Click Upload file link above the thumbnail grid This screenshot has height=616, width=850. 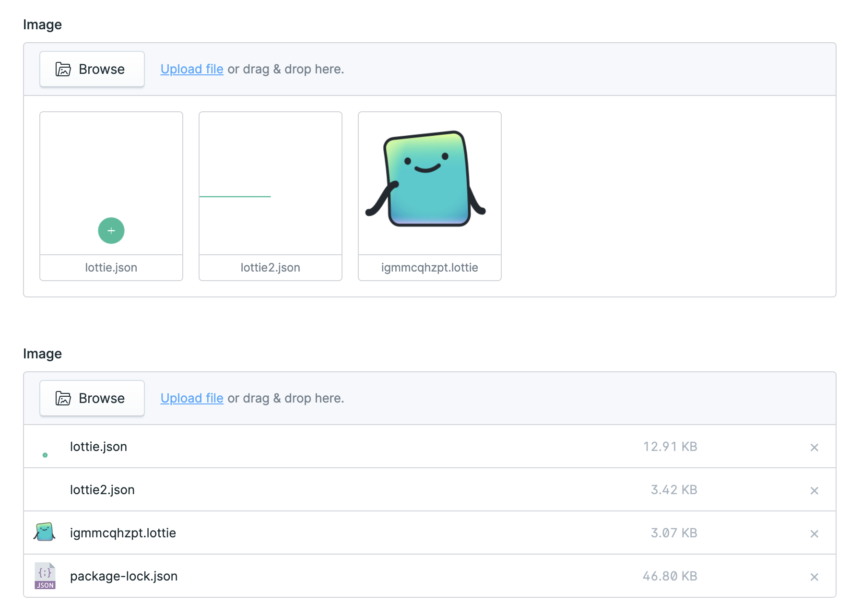pos(192,69)
